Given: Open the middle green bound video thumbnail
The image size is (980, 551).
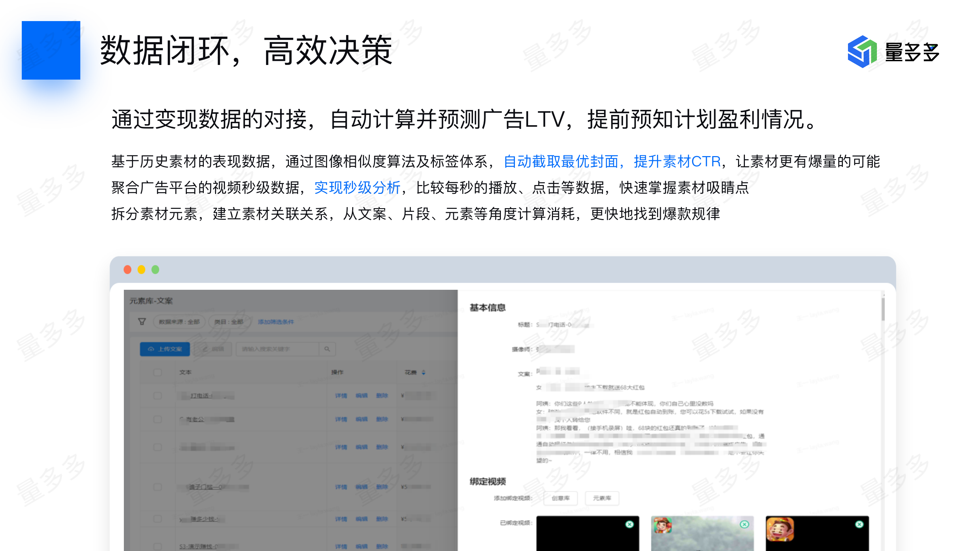Looking at the screenshot, I should coord(702,533).
